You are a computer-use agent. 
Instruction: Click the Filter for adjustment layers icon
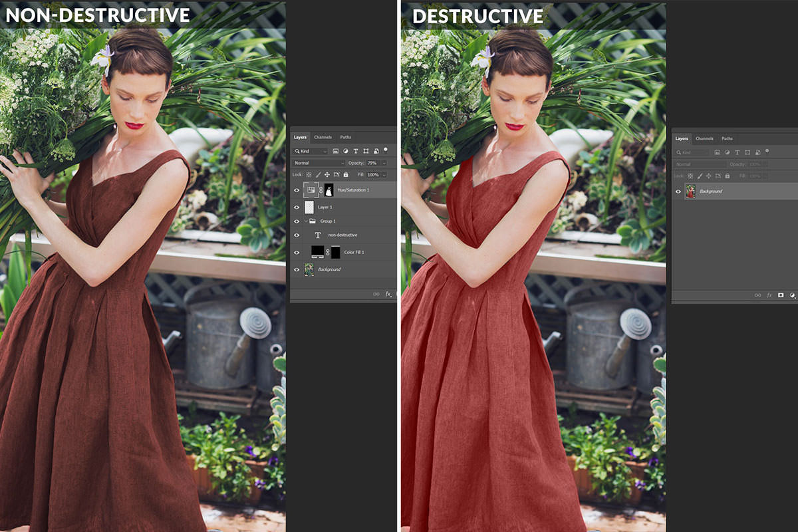point(346,151)
